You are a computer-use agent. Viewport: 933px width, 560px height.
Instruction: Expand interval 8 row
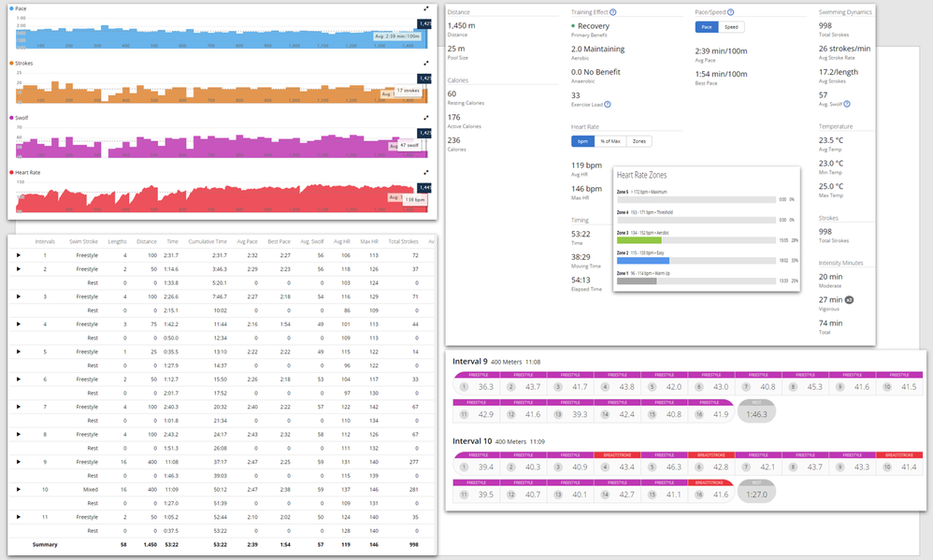tap(19, 435)
